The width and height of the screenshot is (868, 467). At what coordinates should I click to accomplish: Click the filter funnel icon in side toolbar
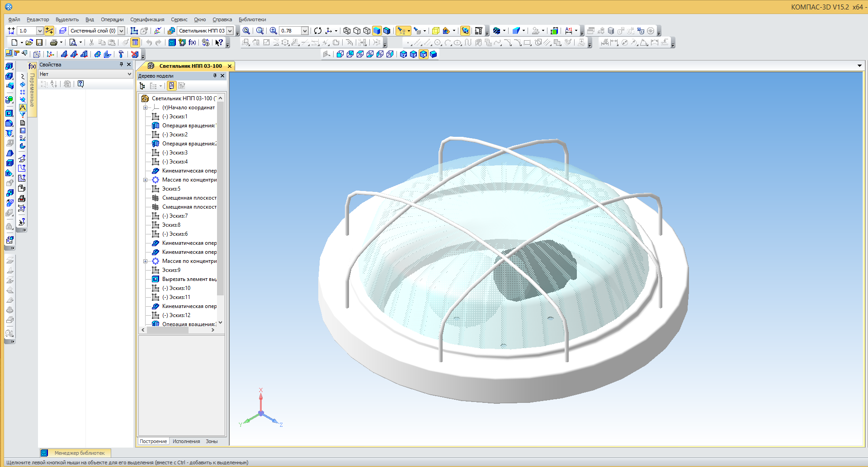pos(23,115)
